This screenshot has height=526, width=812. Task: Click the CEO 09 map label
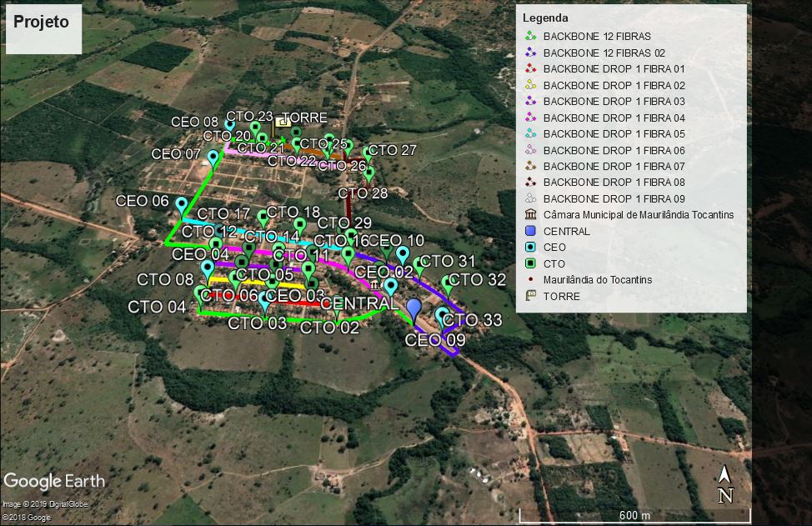pyautogui.click(x=435, y=340)
